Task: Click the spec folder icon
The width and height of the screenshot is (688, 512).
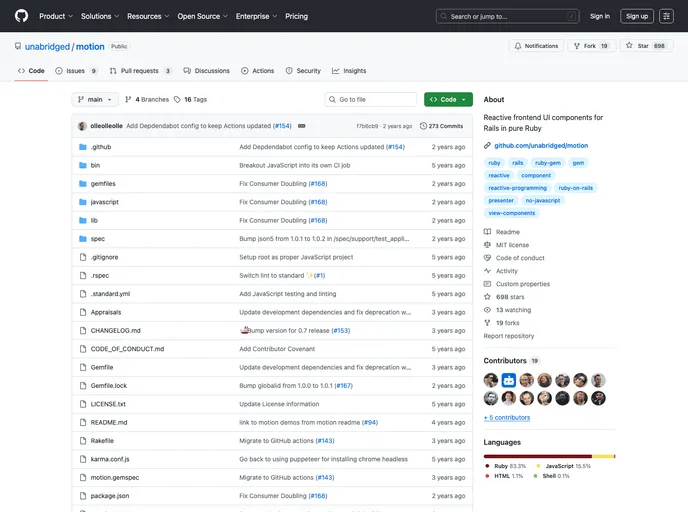Action: click(82, 239)
